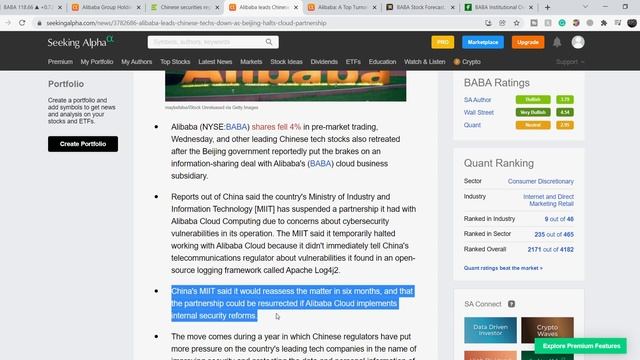Switch to the BABA 118.66 tab
This screenshot has height=360, width=640.
pos(29,7)
